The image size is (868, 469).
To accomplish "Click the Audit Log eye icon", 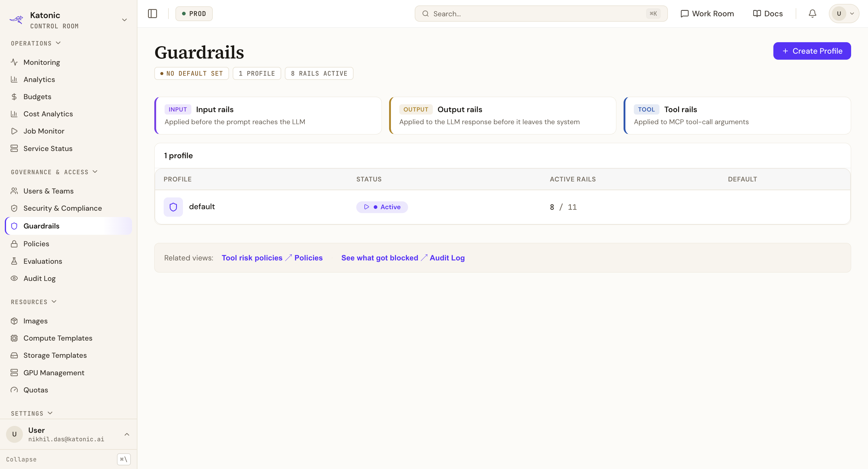I will [14, 278].
